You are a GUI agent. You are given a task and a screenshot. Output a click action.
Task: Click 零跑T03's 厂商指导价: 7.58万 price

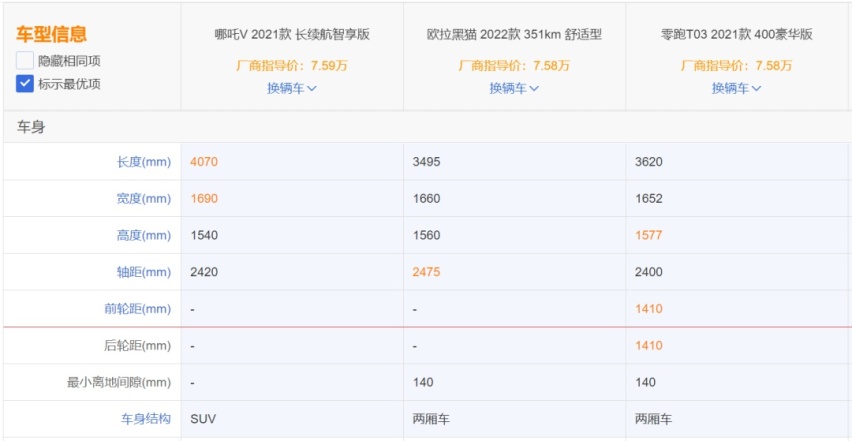pos(736,66)
